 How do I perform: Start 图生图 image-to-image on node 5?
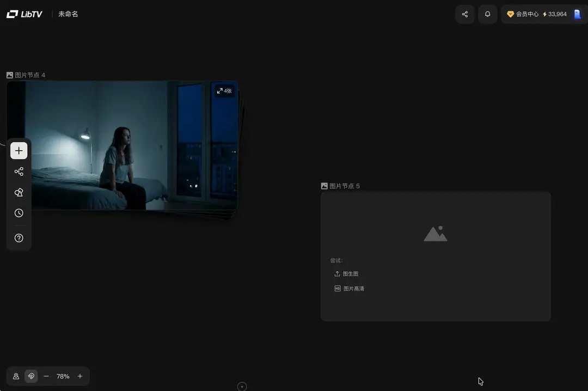point(347,273)
